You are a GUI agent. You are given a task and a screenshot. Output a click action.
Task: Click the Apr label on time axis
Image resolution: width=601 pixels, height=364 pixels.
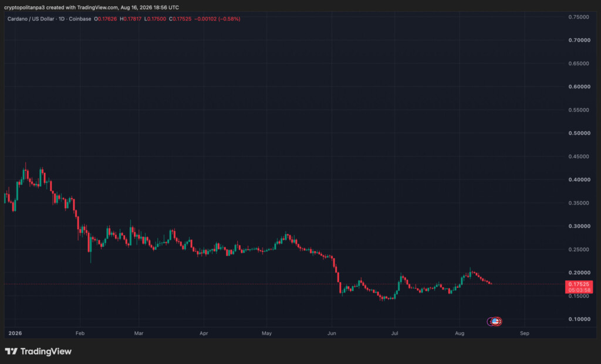point(204,334)
